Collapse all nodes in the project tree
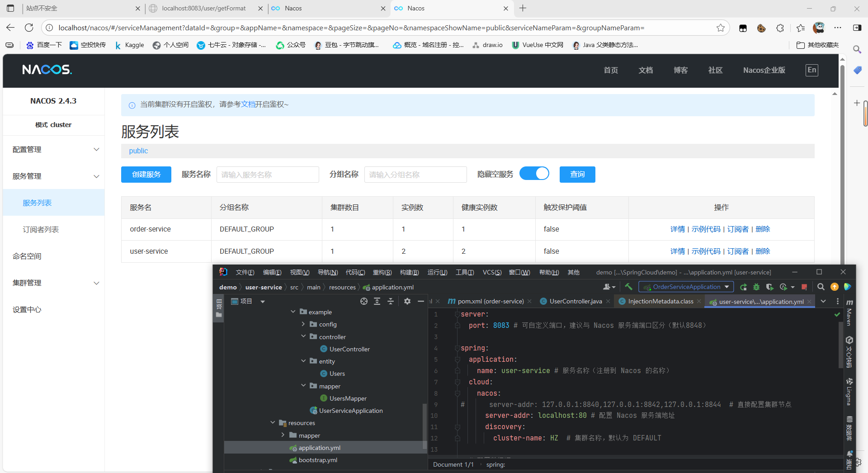The image size is (868, 473). [x=391, y=301]
